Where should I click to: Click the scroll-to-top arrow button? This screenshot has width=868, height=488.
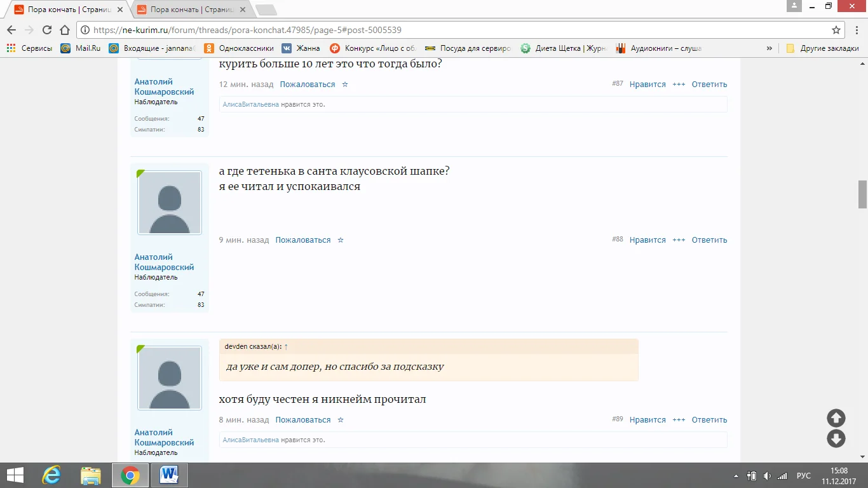click(x=836, y=417)
